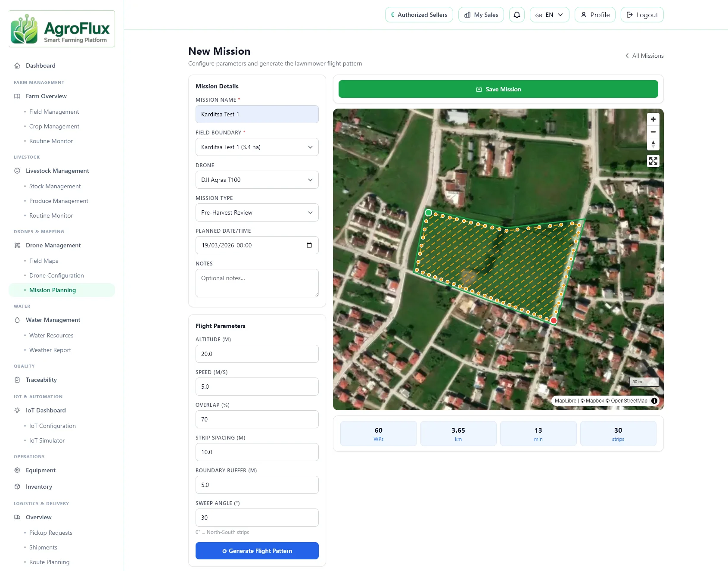Screen dimensions: 728x571
Task: Click the 13 min stat card
Action: pos(538,434)
